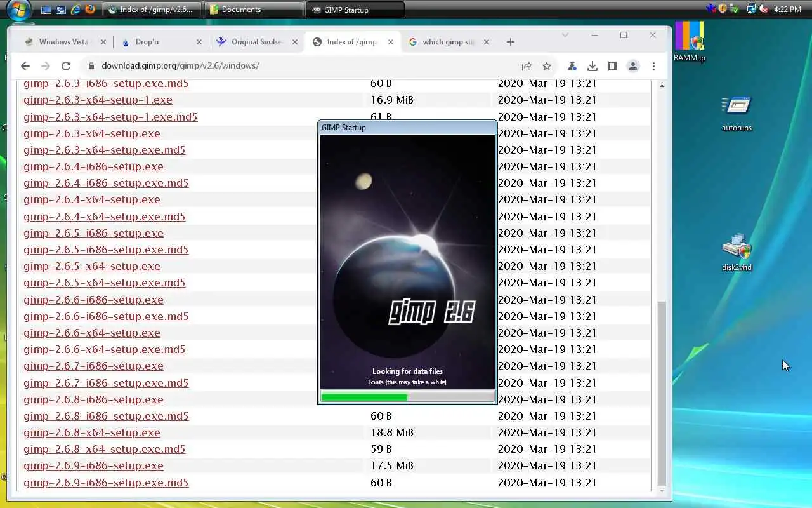The height and width of the screenshot is (508, 812).
Task: Go back using the browser back arrow
Action: (x=25, y=66)
